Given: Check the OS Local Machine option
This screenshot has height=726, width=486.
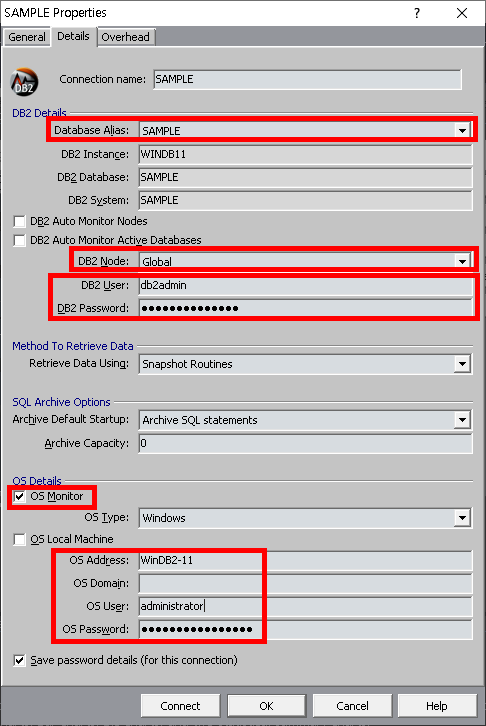Looking at the screenshot, I should click(19, 540).
